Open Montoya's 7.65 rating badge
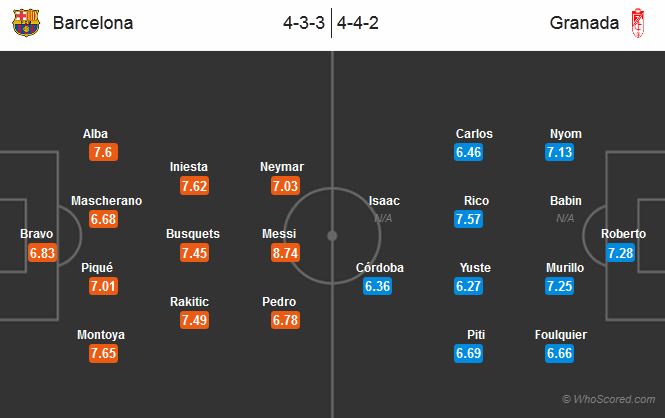The height and width of the screenshot is (418, 665). point(103,353)
